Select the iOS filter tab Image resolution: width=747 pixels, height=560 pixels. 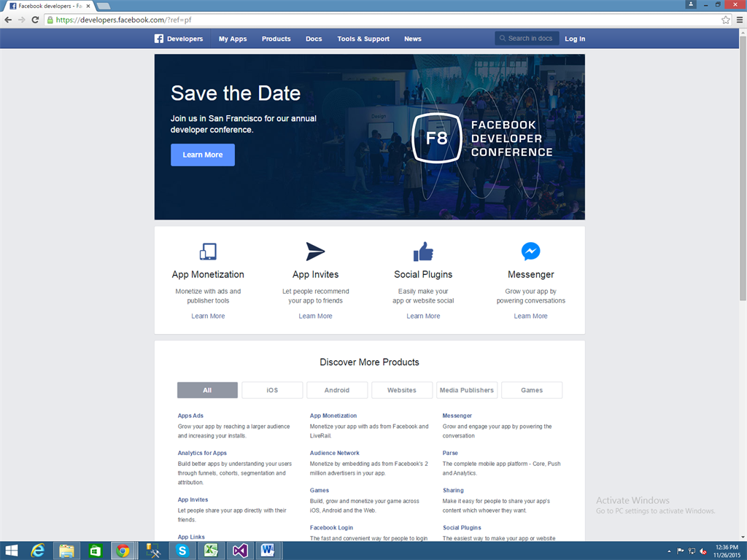tap(272, 390)
